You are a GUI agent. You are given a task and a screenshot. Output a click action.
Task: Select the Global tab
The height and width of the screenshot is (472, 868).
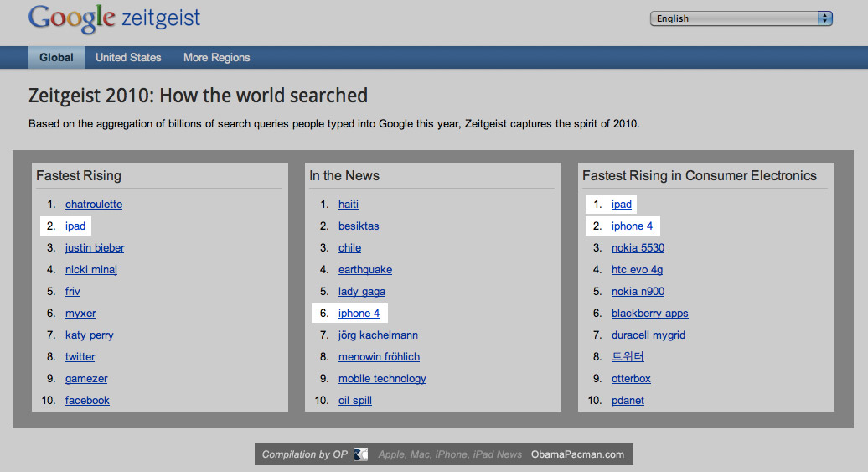(x=56, y=58)
